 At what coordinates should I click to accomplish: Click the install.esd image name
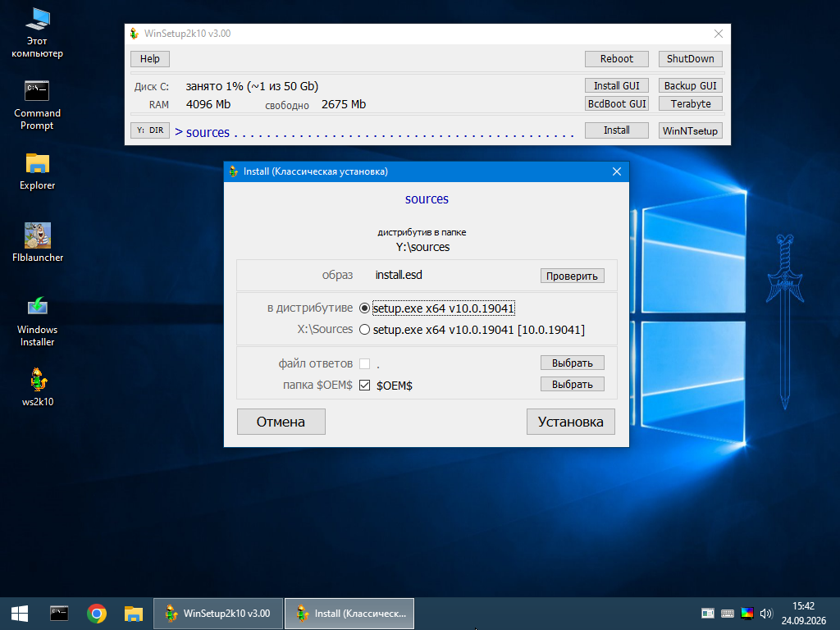399,275
